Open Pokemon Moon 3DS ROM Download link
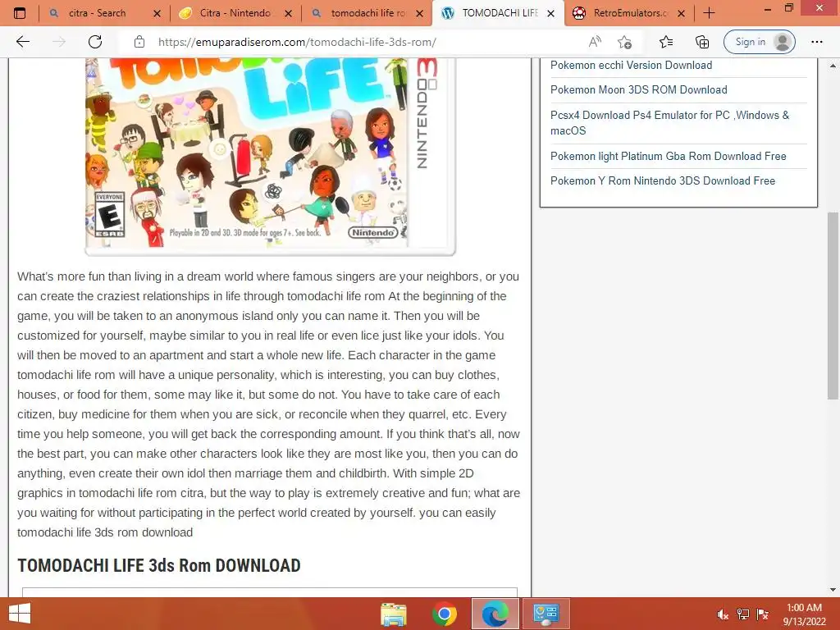The height and width of the screenshot is (630, 840). pos(638,90)
